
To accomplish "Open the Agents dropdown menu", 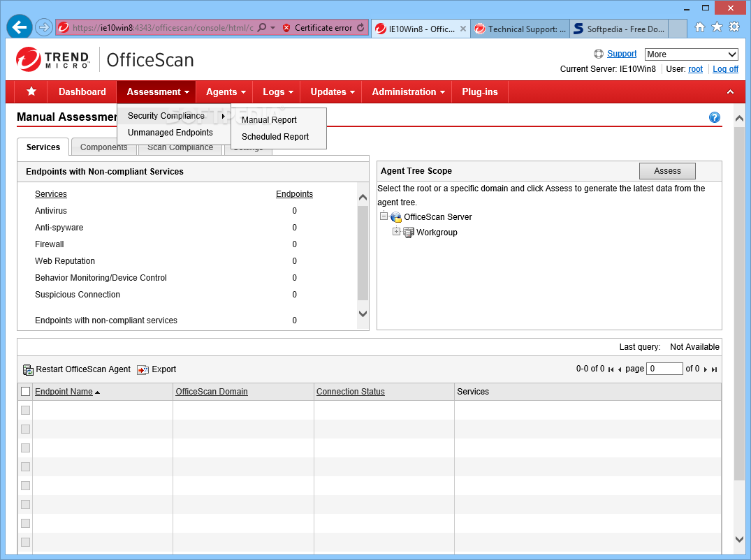I will pyautogui.click(x=226, y=92).
